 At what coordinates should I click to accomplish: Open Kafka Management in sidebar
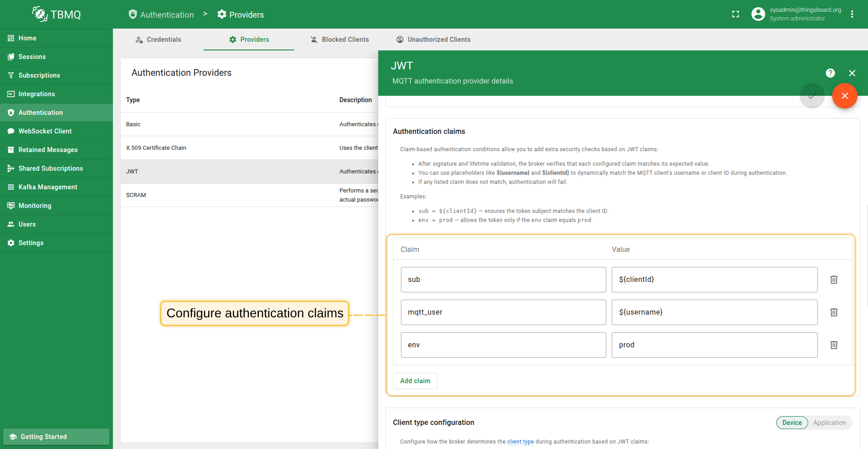(x=48, y=187)
